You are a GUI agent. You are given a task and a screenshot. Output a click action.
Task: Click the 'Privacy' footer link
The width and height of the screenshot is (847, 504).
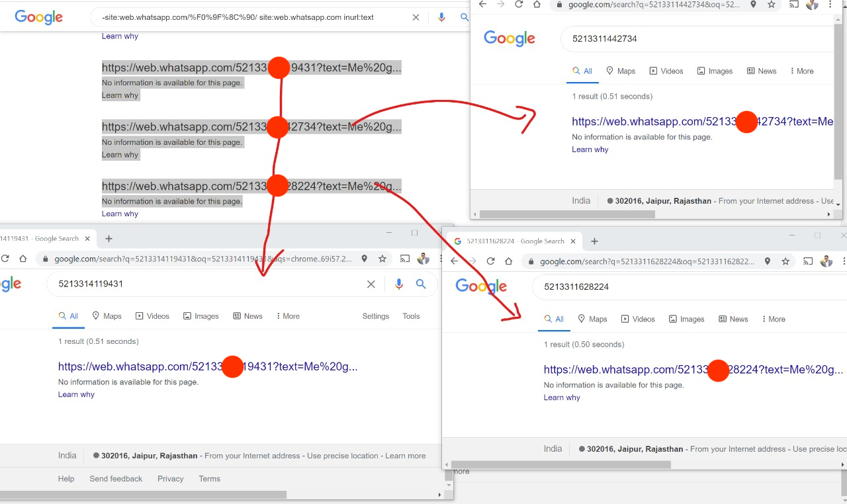[171, 479]
